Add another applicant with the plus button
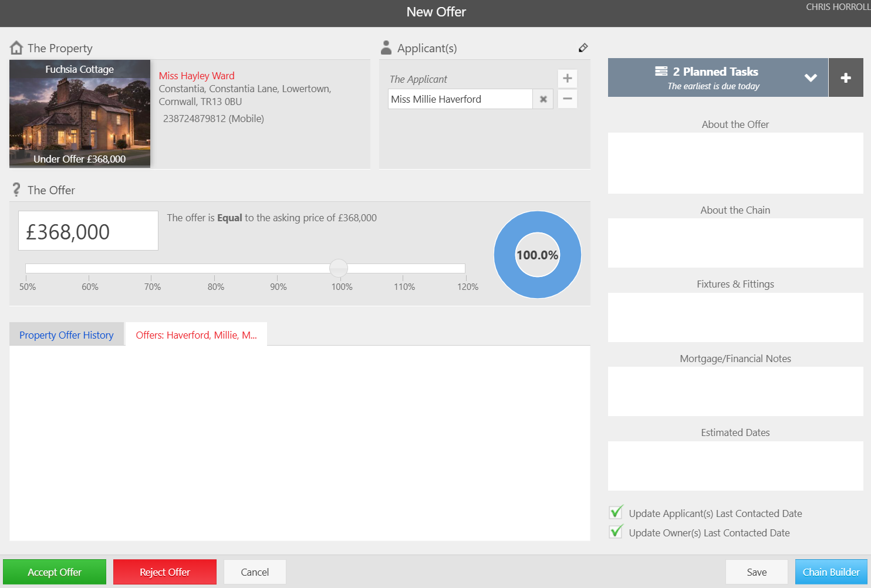Viewport: 871px width, 588px height. tap(568, 78)
